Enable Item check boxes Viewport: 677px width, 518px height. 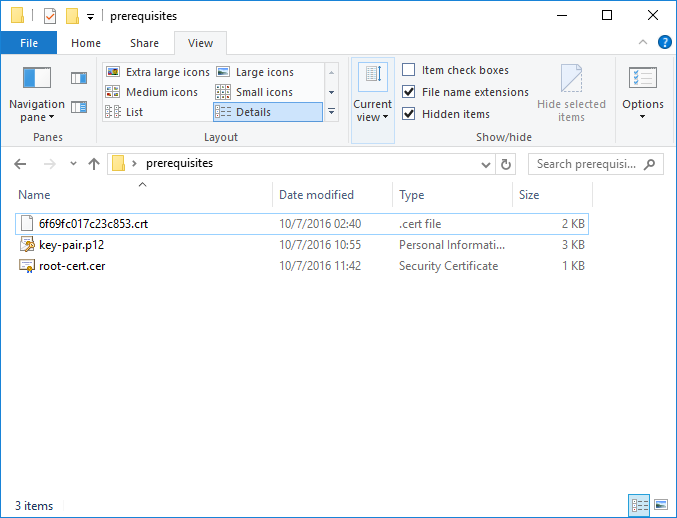pyautogui.click(x=408, y=70)
